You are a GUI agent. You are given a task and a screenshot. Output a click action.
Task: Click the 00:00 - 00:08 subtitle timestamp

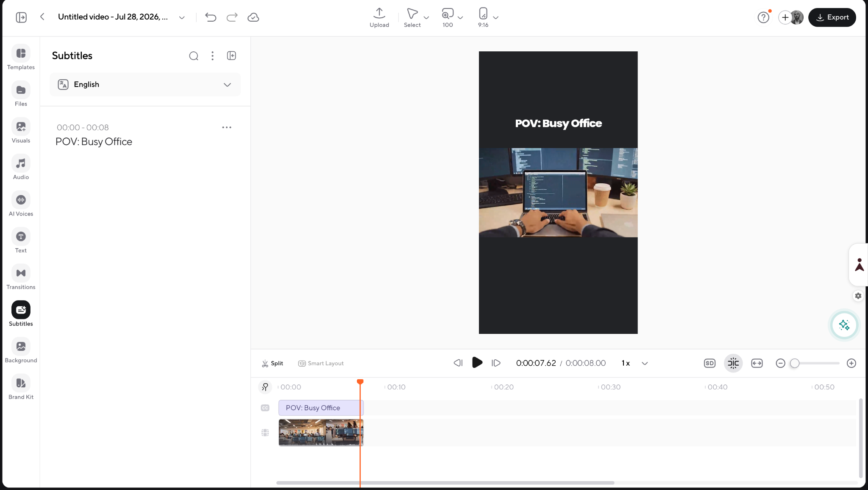coord(83,127)
